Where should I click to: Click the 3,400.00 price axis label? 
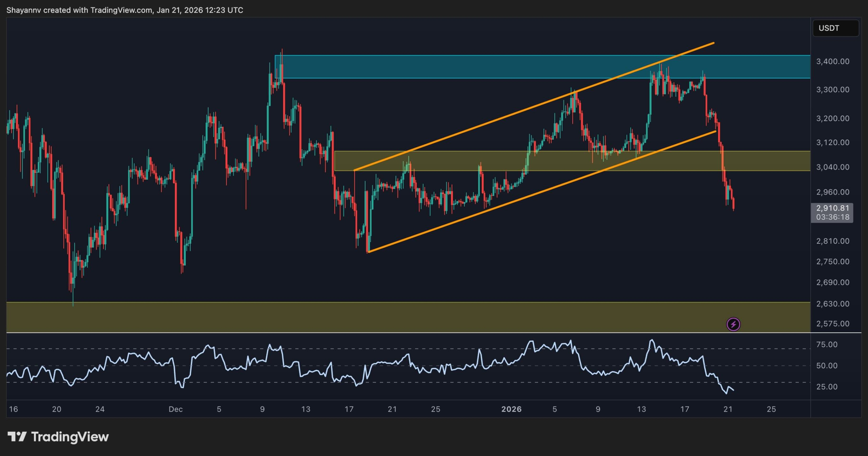tap(833, 61)
